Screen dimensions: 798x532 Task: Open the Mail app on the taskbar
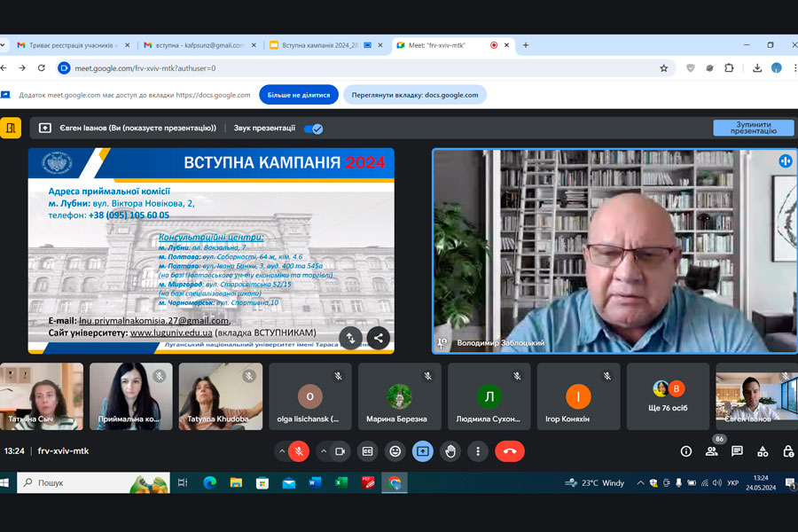[288, 482]
